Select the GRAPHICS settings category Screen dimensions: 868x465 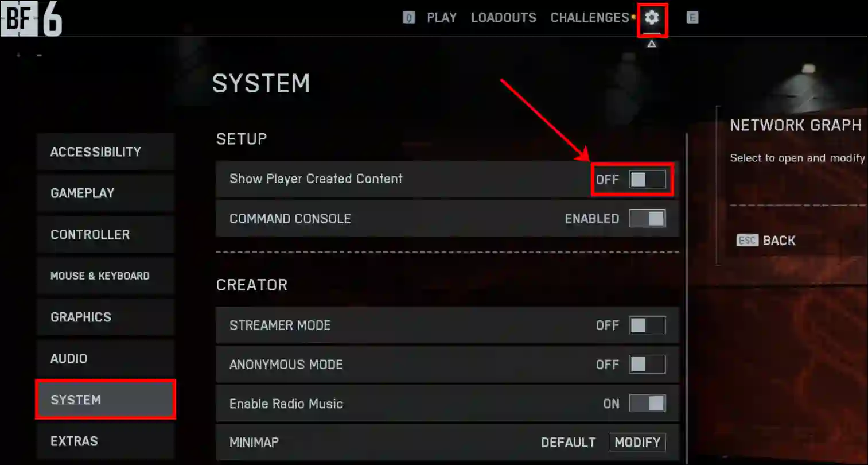click(105, 317)
